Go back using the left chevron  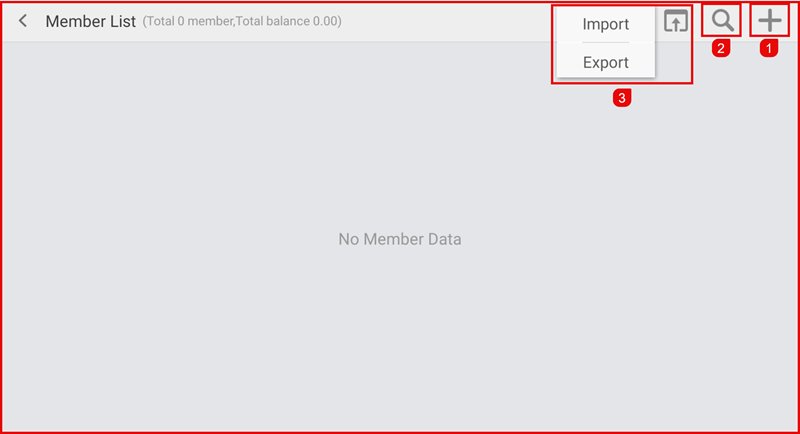pos(23,21)
